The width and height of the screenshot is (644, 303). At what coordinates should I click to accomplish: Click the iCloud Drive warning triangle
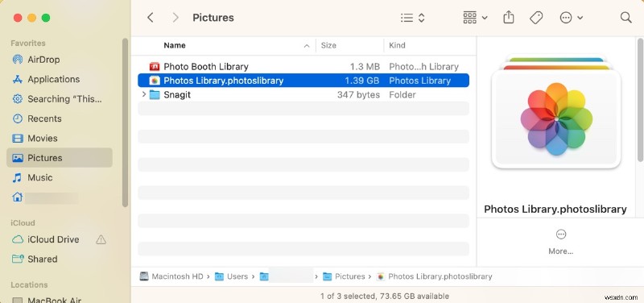(101, 239)
